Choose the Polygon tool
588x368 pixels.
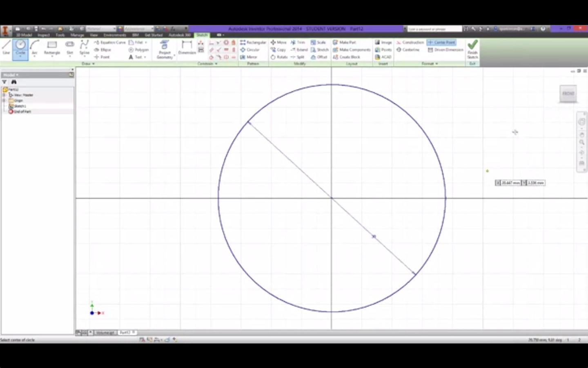[138, 50]
